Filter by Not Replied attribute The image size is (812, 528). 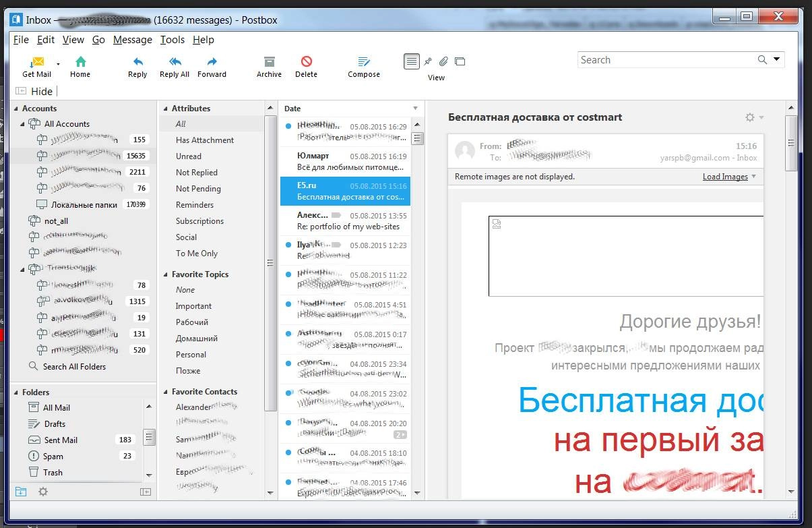click(197, 173)
